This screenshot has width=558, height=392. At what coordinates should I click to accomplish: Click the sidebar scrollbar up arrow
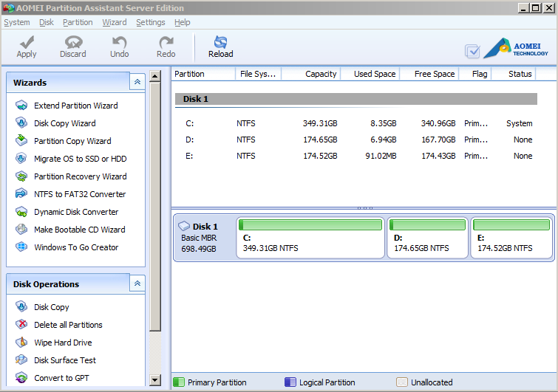click(x=154, y=76)
